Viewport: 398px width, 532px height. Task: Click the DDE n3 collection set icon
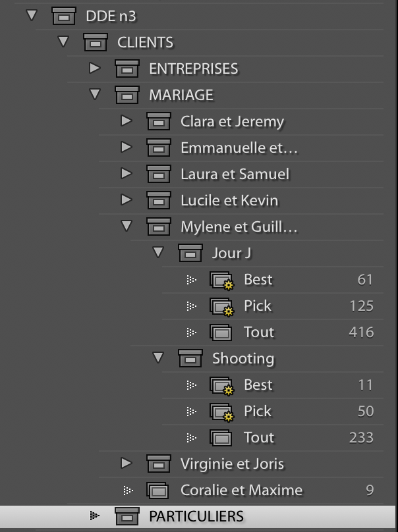coord(63,16)
